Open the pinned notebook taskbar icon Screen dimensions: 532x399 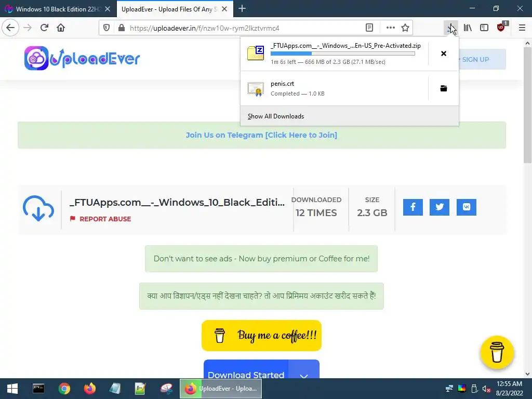tap(115, 389)
